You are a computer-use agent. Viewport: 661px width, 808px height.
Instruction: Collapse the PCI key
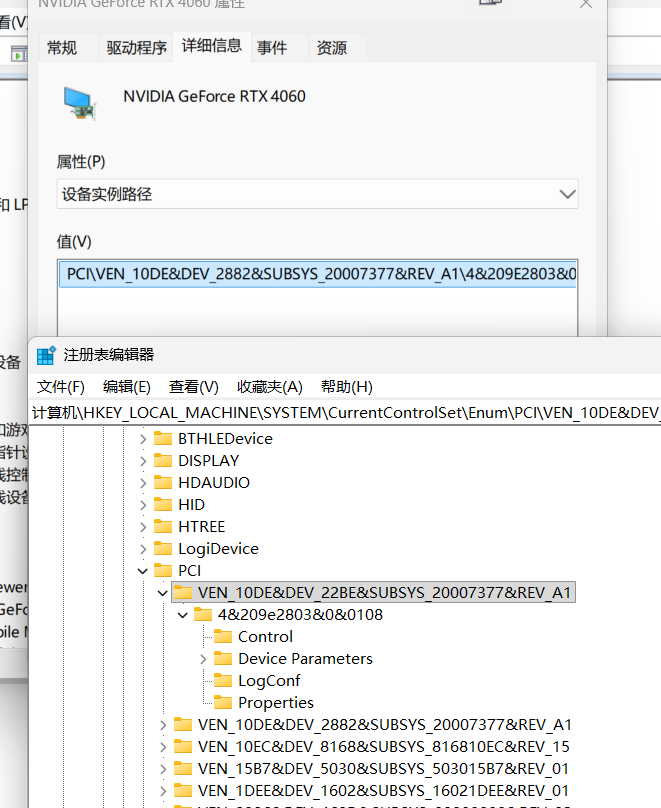(x=143, y=571)
